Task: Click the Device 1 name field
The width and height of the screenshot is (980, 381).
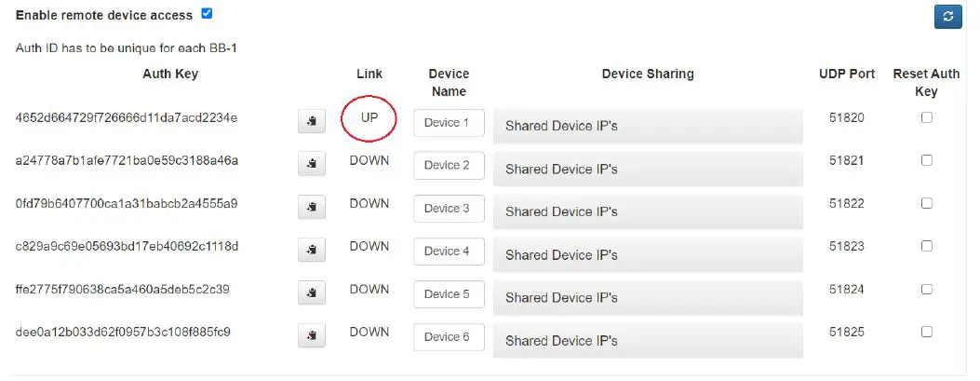Action: 449,123
